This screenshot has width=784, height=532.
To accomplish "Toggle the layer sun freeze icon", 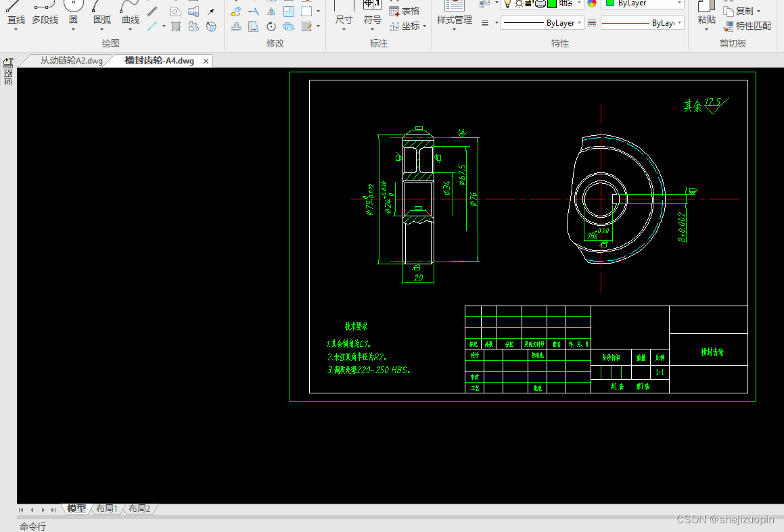I will pos(519,3).
